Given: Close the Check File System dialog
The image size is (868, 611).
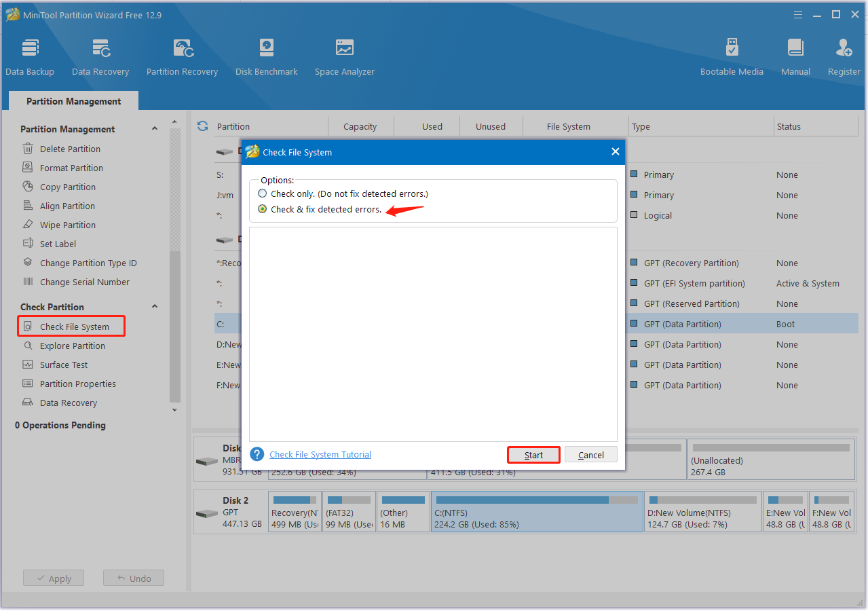Looking at the screenshot, I should (615, 151).
